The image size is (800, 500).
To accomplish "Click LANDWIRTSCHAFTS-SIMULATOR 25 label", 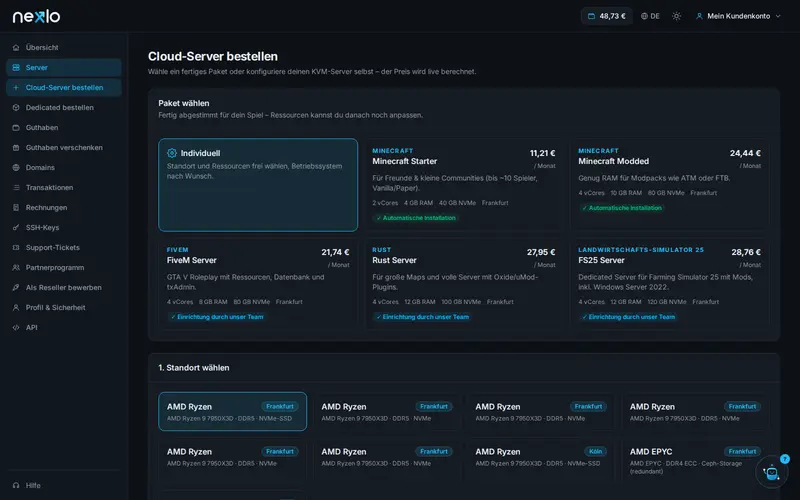I will [x=641, y=249].
